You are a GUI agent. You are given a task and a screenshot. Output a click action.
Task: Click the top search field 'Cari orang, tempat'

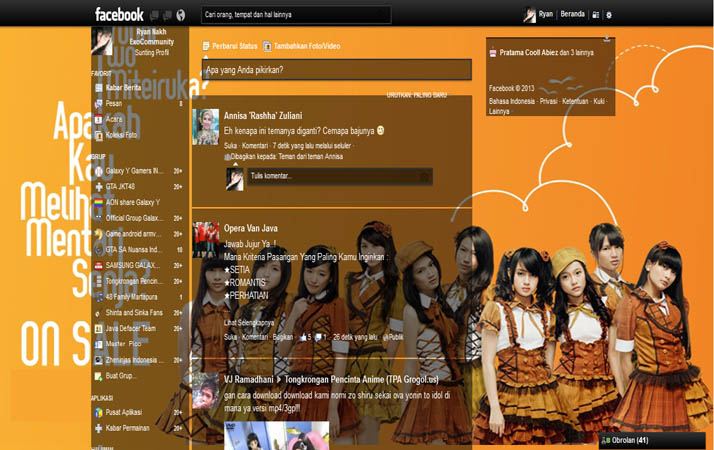(x=296, y=15)
